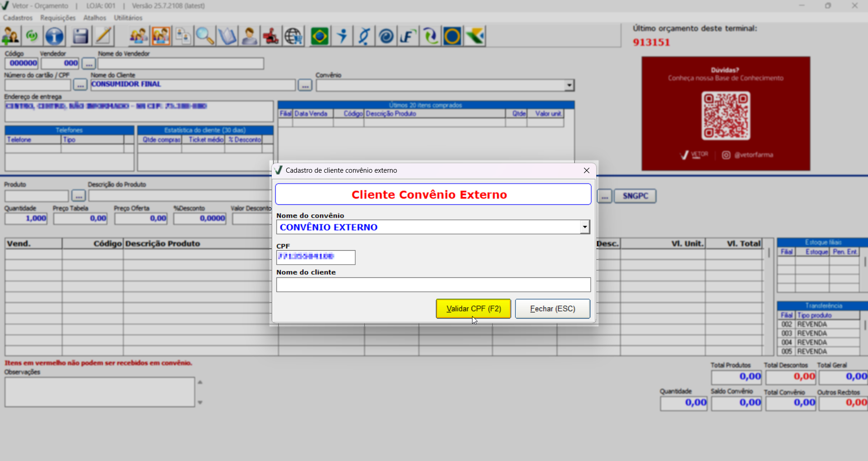Viewport: 868px width, 461px height.
Task: Click the duplicate documents icon
Action: [183, 36]
